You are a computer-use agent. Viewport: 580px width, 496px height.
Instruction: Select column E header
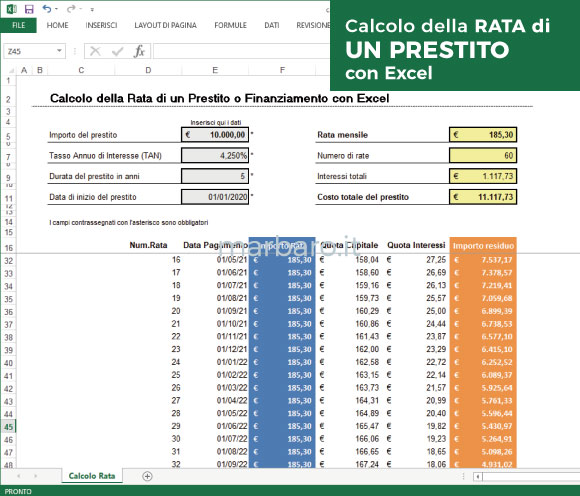coord(215,70)
